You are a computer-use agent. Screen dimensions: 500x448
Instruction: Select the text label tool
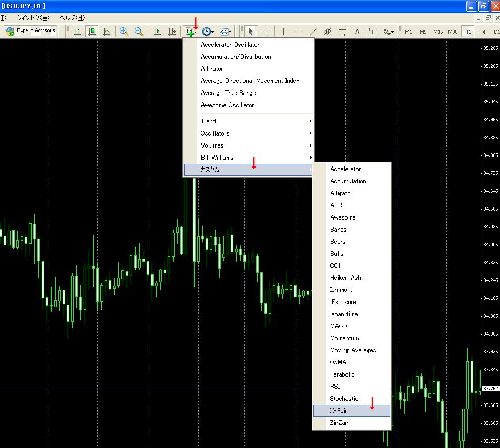point(372,32)
